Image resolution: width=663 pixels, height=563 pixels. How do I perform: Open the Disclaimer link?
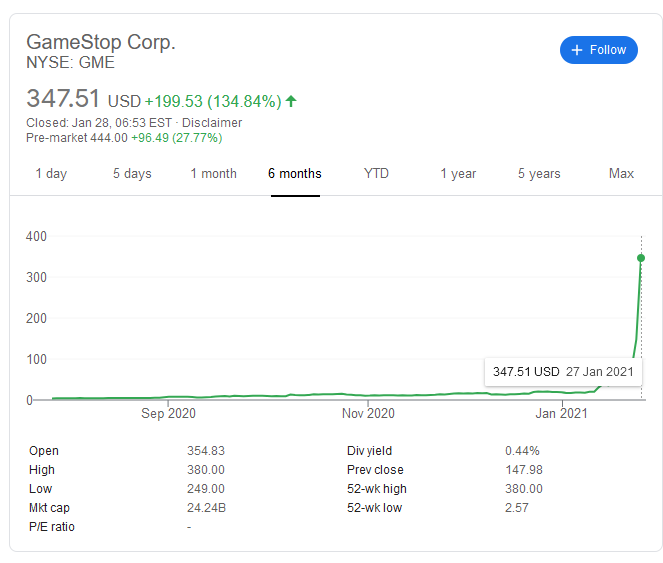(x=212, y=123)
